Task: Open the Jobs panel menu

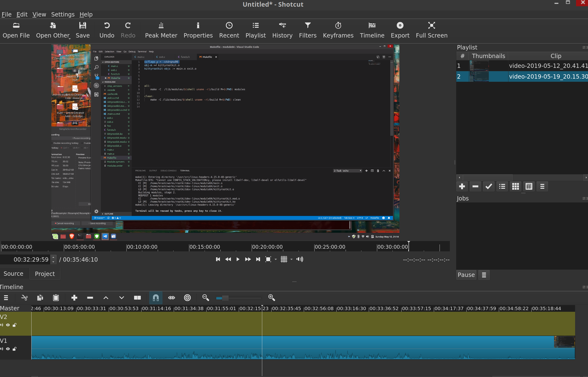Action: click(x=484, y=275)
